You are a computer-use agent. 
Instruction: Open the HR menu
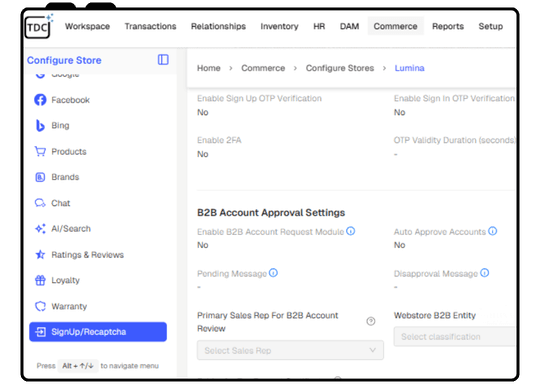point(319,26)
